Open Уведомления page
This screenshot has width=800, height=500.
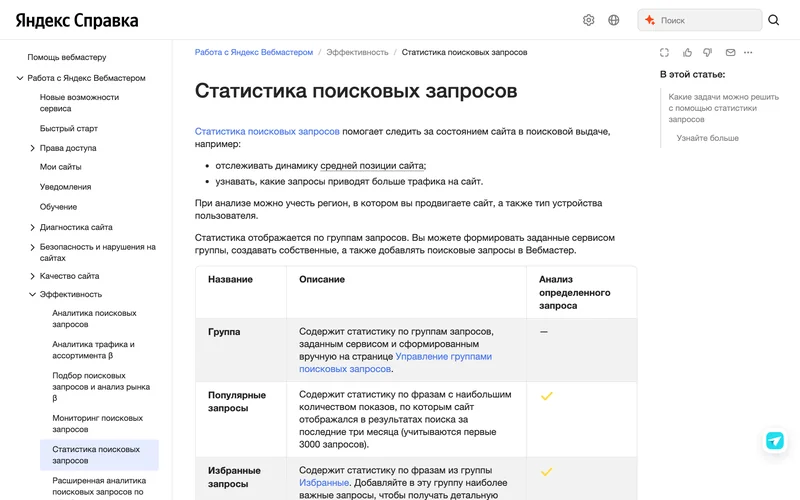click(65, 187)
